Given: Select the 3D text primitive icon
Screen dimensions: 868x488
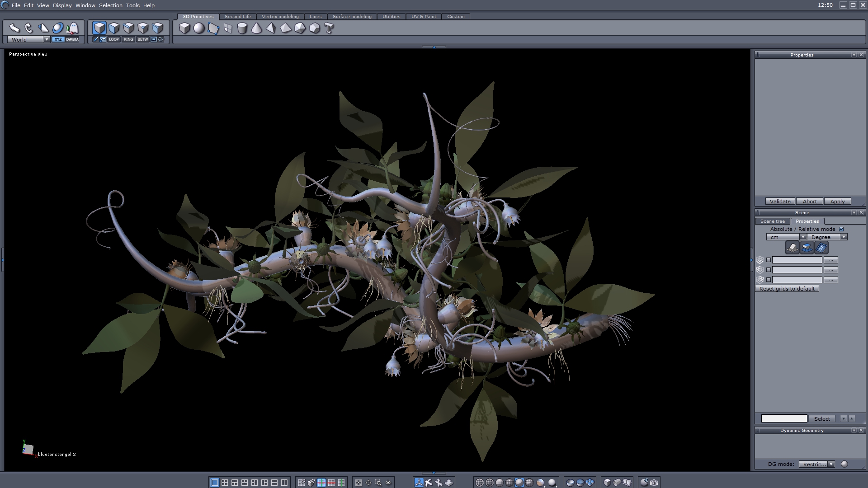Looking at the screenshot, I should pyautogui.click(x=329, y=28).
